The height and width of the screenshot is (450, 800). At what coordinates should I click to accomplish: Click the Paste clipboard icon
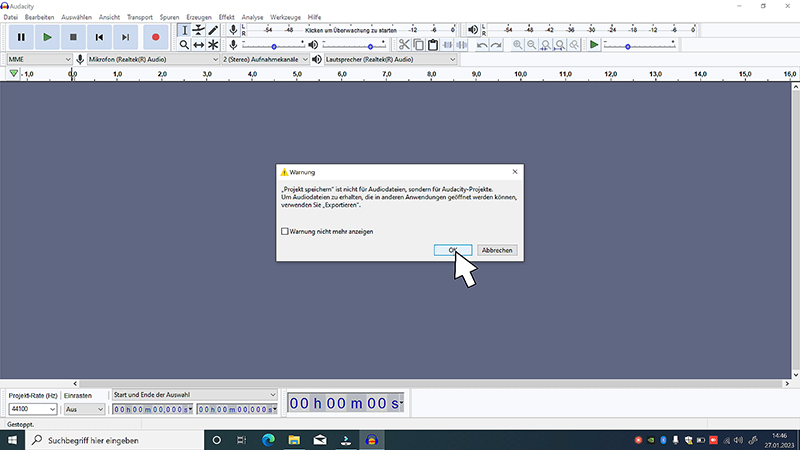pyautogui.click(x=433, y=45)
